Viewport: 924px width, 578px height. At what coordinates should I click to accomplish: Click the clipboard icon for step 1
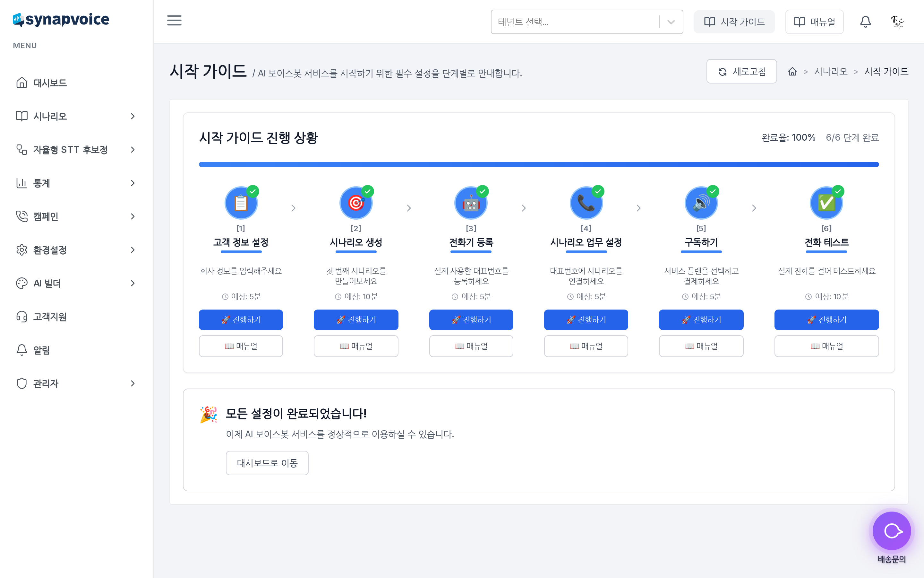click(241, 203)
